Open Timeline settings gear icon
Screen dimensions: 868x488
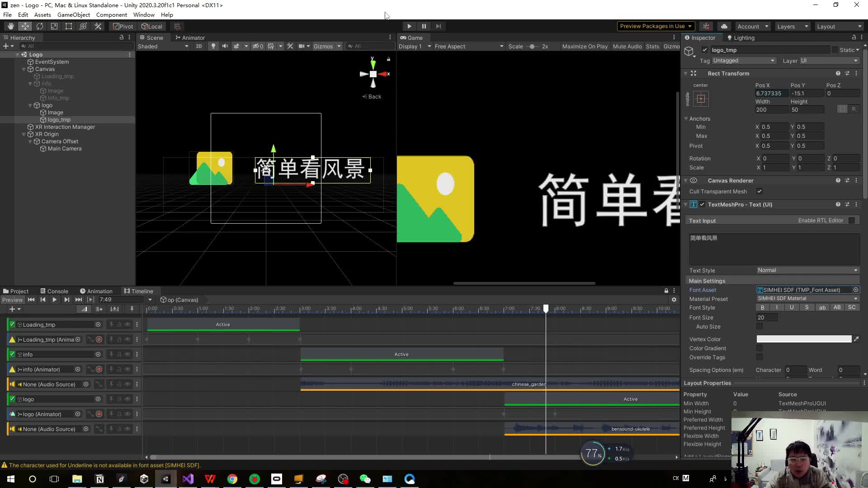[674, 300]
